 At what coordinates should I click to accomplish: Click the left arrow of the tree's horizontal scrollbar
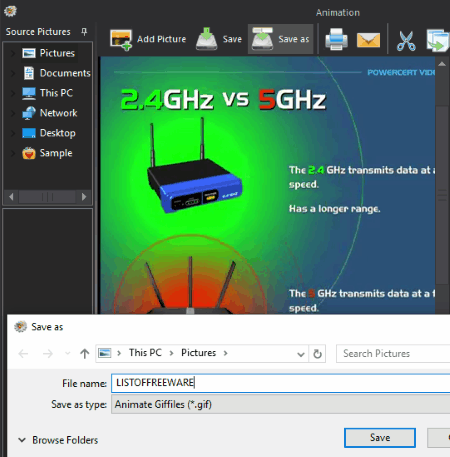(11, 197)
